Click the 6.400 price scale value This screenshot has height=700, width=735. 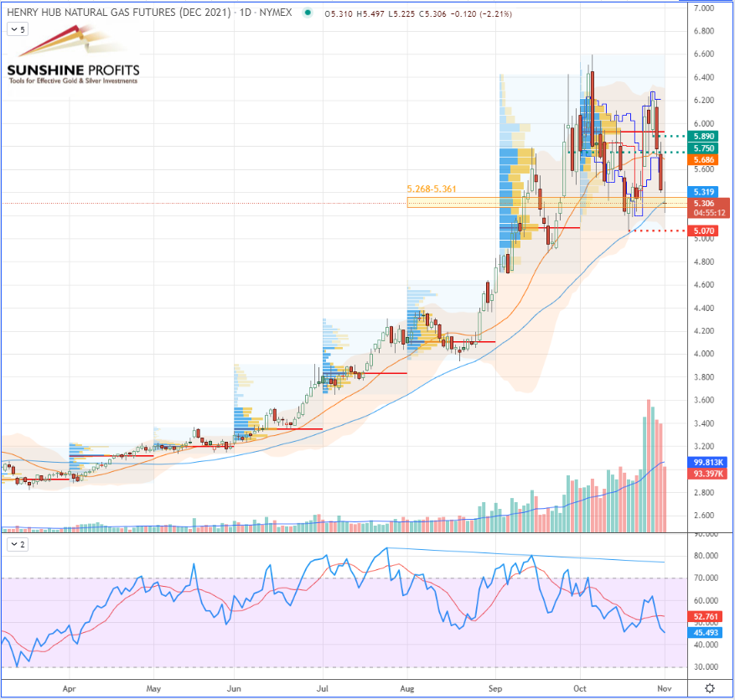click(x=704, y=77)
